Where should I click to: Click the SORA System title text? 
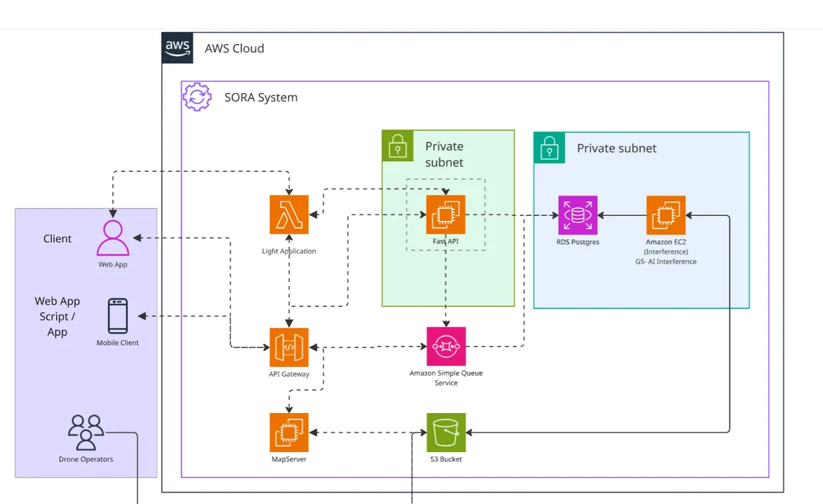[x=261, y=97]
